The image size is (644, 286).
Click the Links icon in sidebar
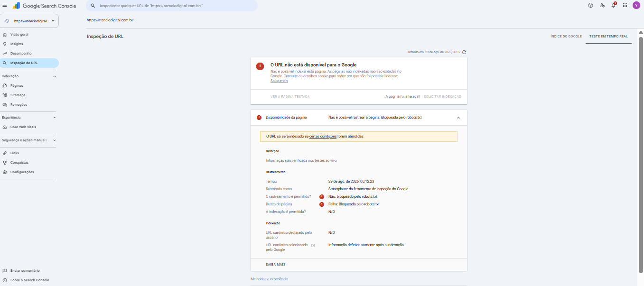click(x=5, y=153)
